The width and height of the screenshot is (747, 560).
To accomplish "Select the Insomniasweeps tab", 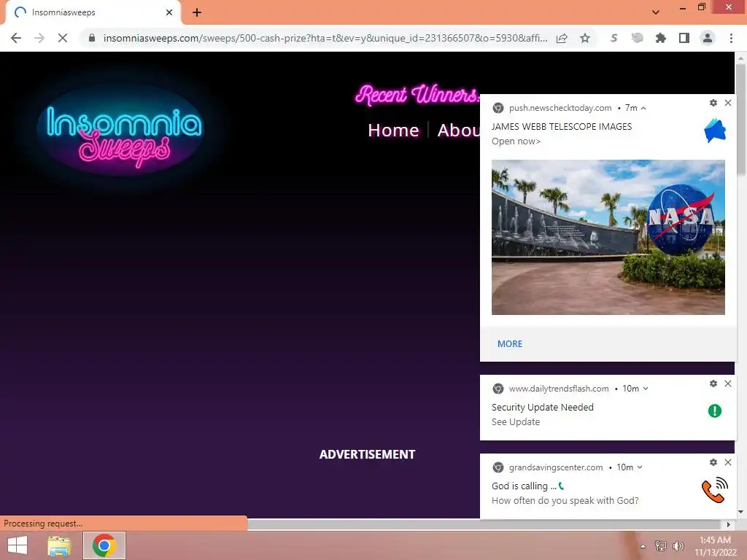I will click(93, 12).
